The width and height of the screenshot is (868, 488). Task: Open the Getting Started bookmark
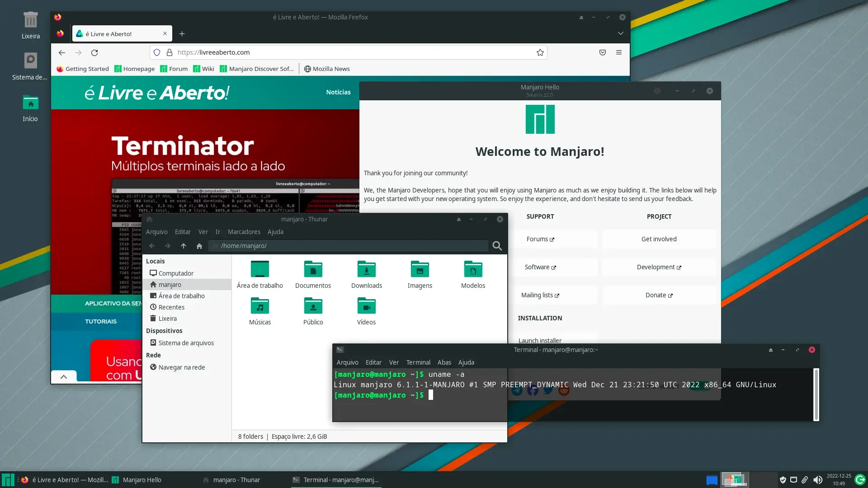pyautogui.click(x=83, y=69)
